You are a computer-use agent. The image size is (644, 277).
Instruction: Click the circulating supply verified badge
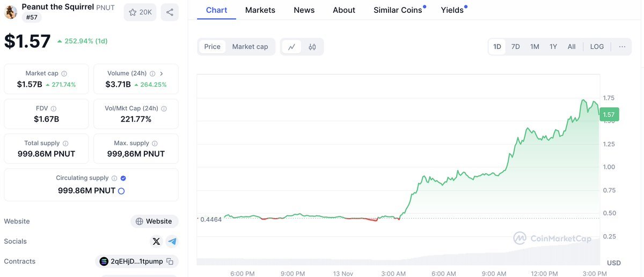(x=123, y=178)
